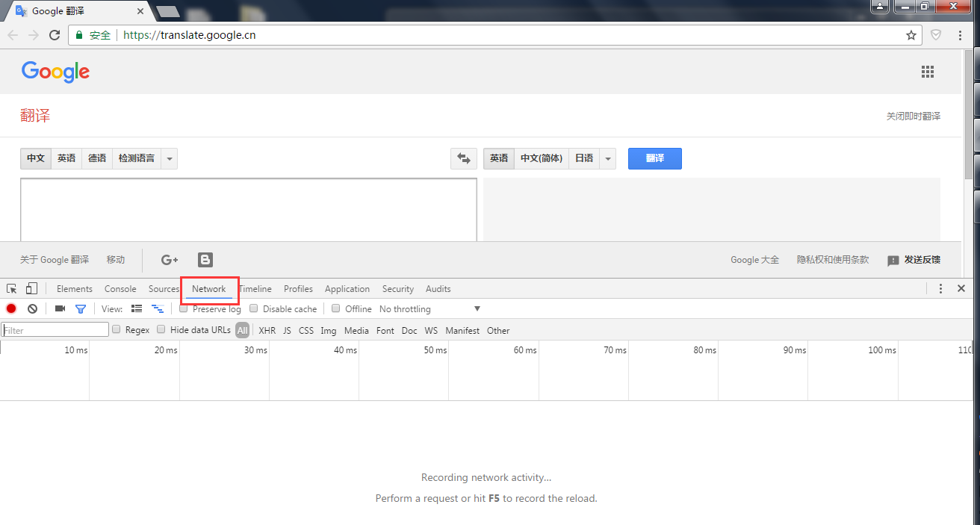980x525 pixels.
Task: Filter requests by JS type
Action: coord(287,330)
